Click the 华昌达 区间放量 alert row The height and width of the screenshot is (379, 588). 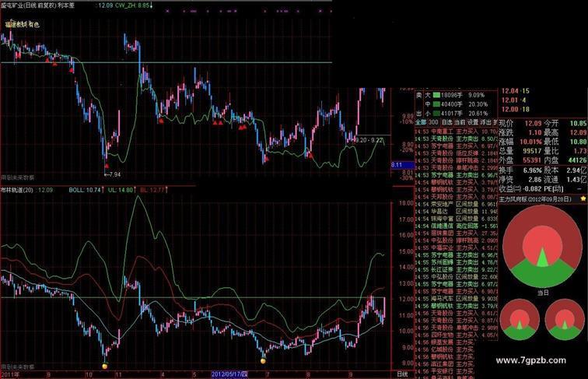(457, 212)
